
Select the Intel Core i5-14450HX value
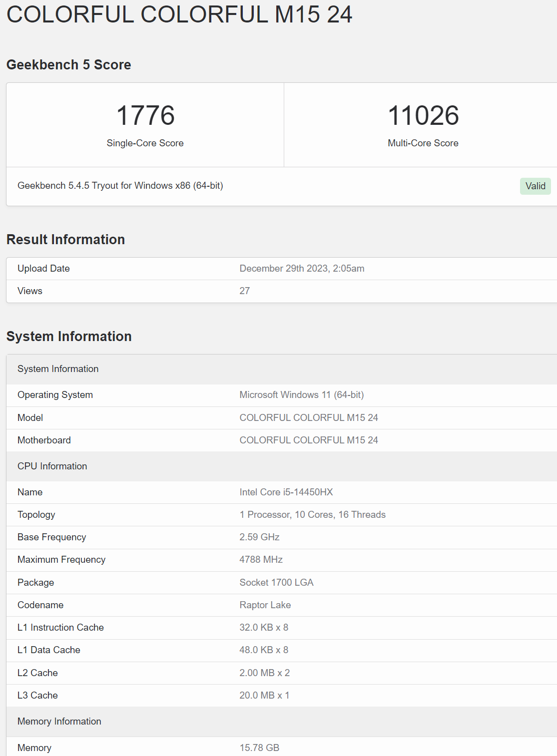pos(286,492)
